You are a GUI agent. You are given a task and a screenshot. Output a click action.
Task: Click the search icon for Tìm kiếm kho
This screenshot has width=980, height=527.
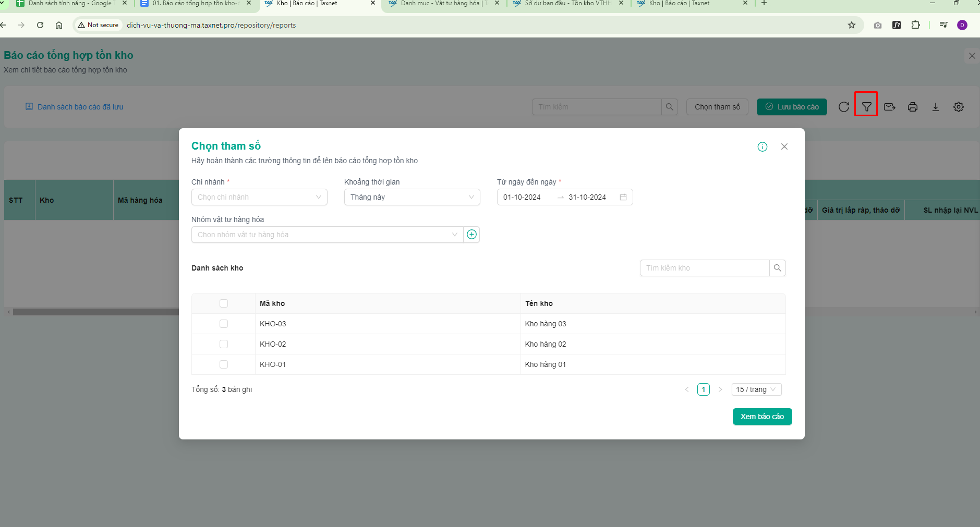(778, 268)
